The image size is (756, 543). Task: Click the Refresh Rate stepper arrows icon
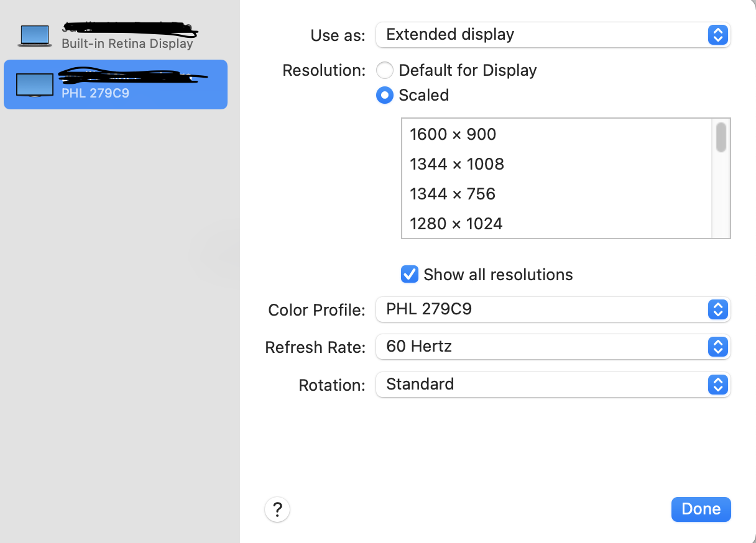[717, 347]
